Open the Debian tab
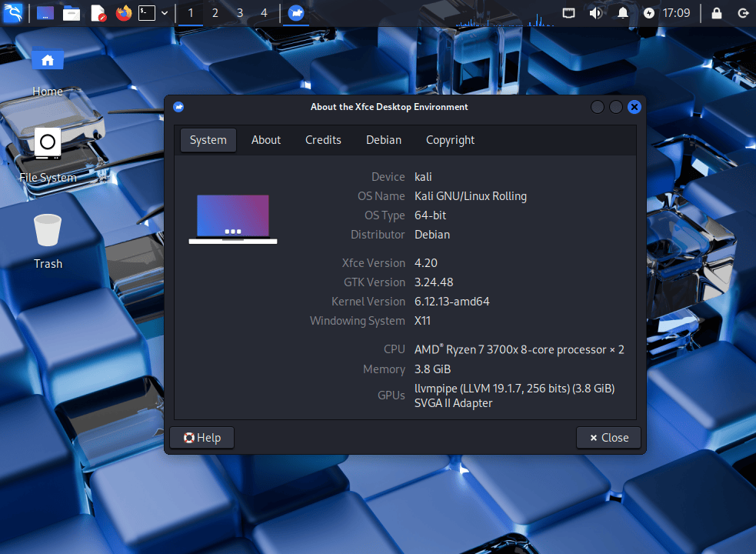 (384, 140)
